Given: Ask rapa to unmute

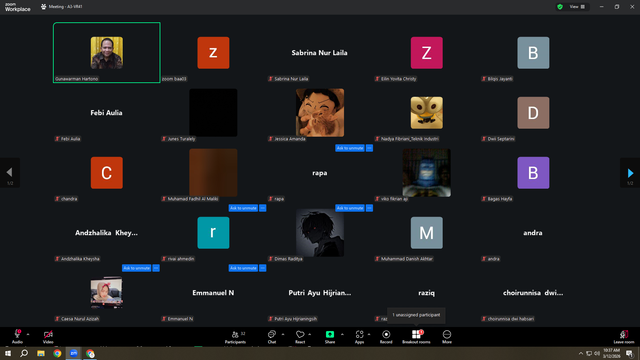Looking at the screenshot, I should click(x=350, y=148).
